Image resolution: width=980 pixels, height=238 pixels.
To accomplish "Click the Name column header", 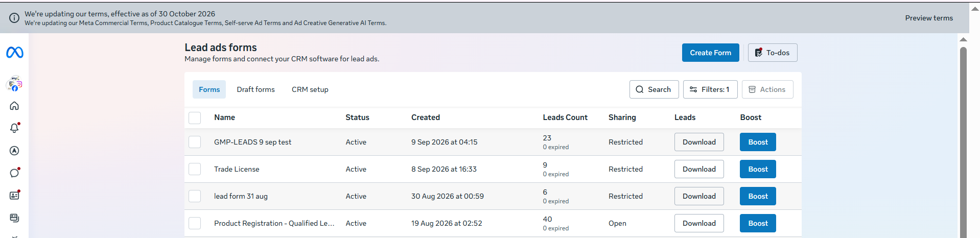I will point(224,117).
